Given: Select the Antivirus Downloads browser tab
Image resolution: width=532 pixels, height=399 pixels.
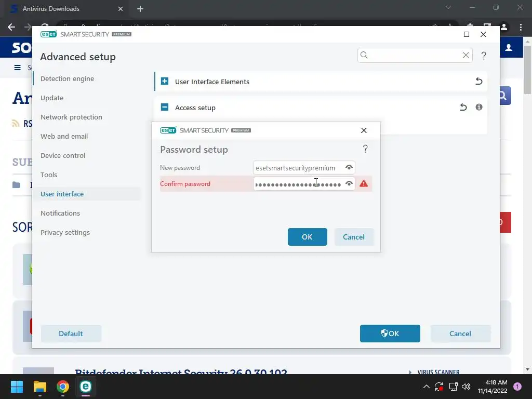Looking at the screenshot, I should (64, 9).
